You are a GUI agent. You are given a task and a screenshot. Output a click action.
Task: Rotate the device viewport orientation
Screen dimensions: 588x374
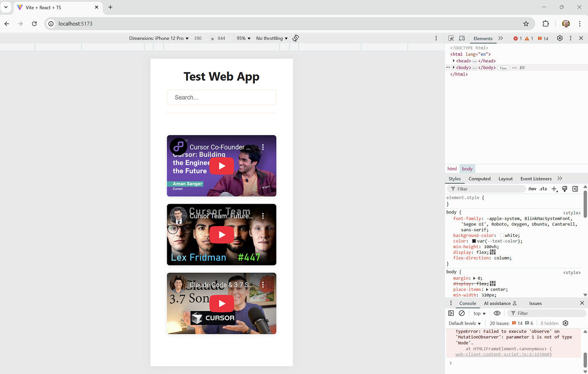[x=296, y=38]
